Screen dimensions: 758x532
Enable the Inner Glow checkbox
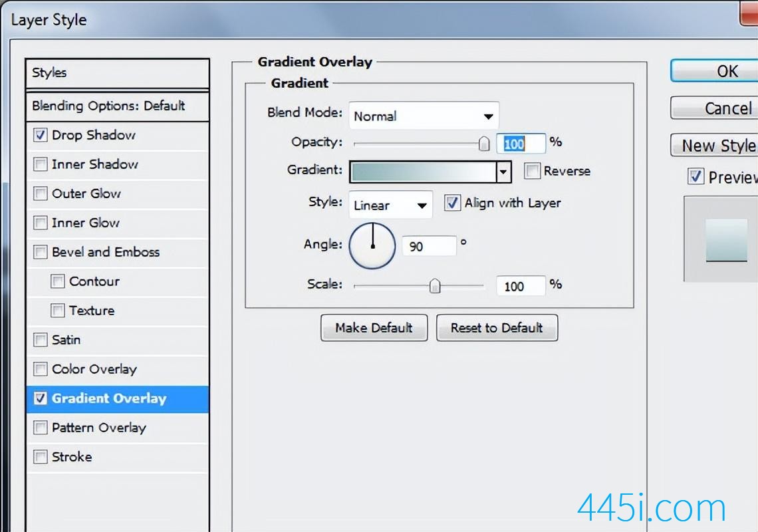[x=41, y=223]
